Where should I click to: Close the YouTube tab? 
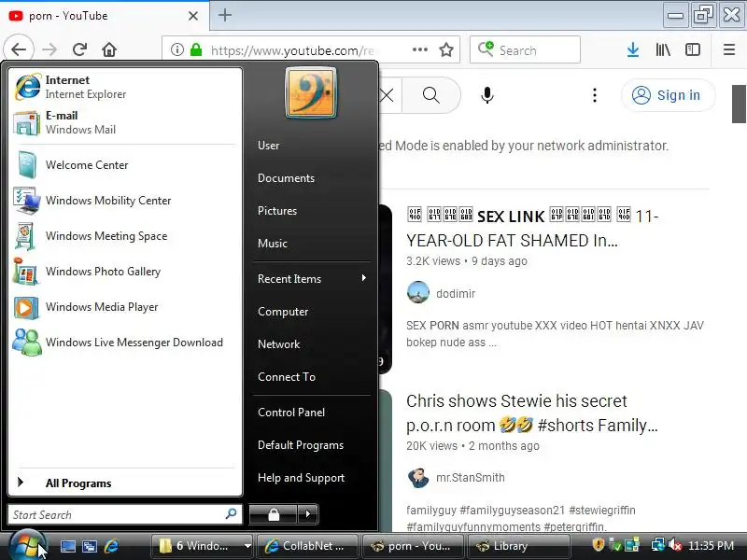click(x=193, y=16)
